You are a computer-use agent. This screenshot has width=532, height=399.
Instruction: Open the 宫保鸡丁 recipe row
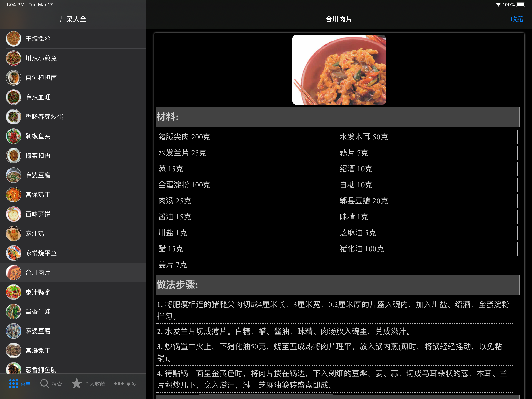[73, 195]
